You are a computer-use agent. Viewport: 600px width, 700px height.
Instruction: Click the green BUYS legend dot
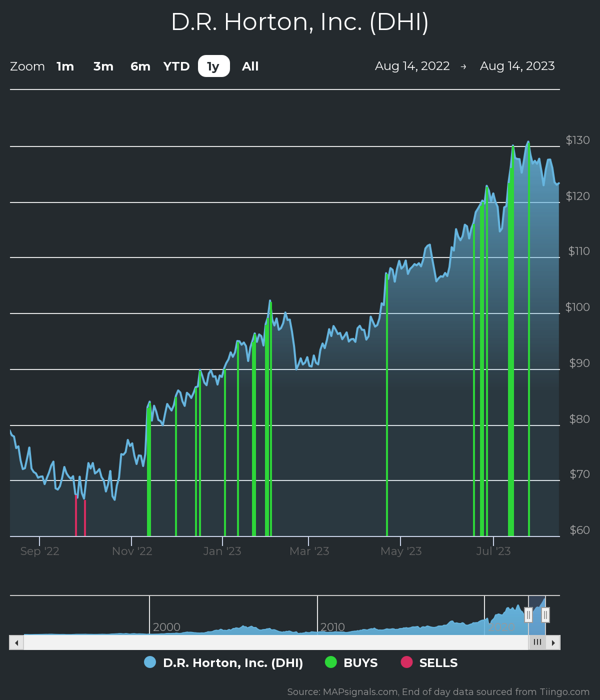click(x=331, y=662)
